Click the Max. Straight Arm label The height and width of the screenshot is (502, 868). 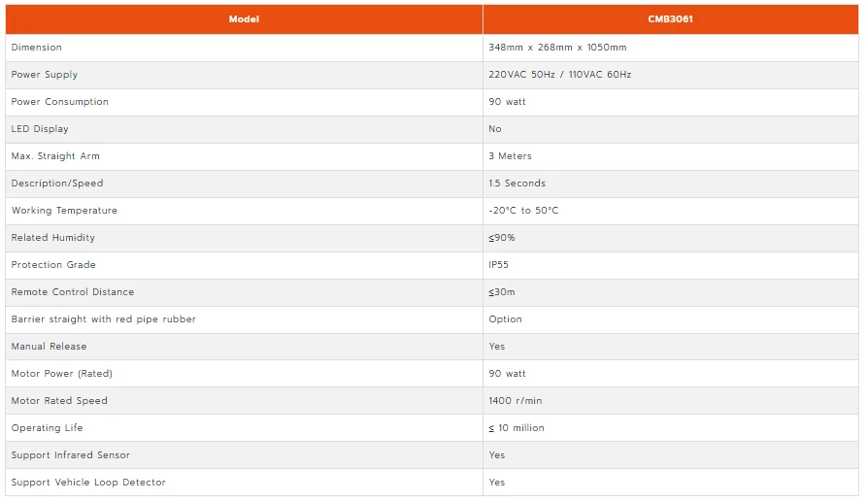click(x=55, y=156)
